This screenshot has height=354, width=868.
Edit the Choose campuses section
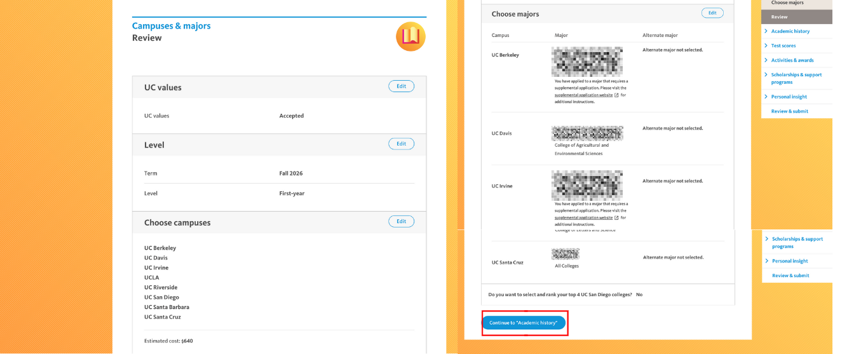[x=401, y=221]
